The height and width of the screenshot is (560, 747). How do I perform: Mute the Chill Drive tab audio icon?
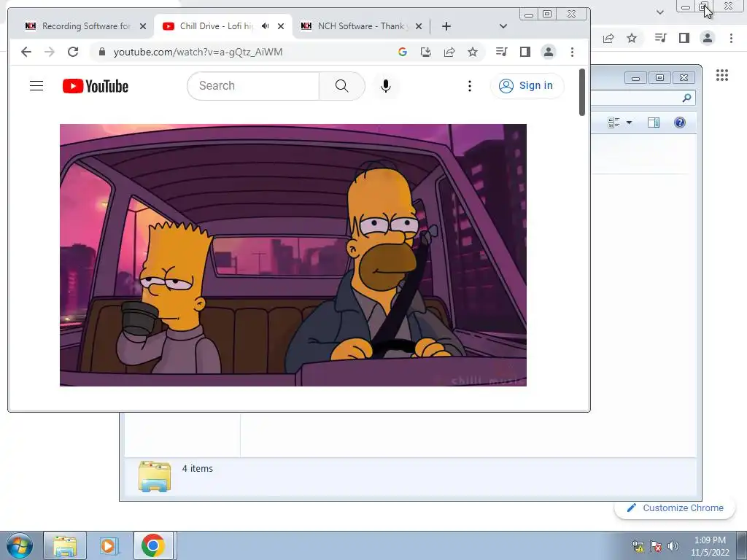click(x=266, y=26)
